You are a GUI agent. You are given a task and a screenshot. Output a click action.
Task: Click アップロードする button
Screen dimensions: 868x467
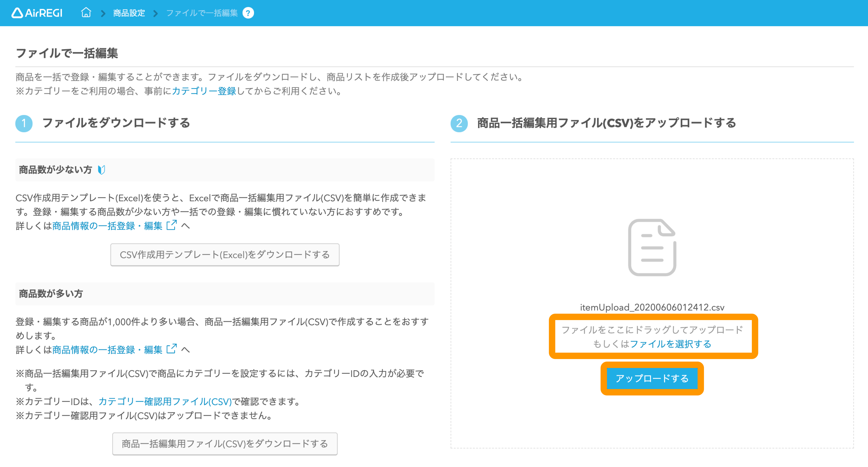[652, 378]
